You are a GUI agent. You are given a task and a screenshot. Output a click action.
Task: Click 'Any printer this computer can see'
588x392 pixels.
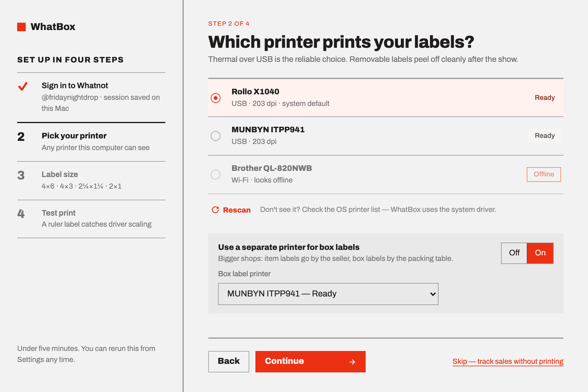coord(96,148)
